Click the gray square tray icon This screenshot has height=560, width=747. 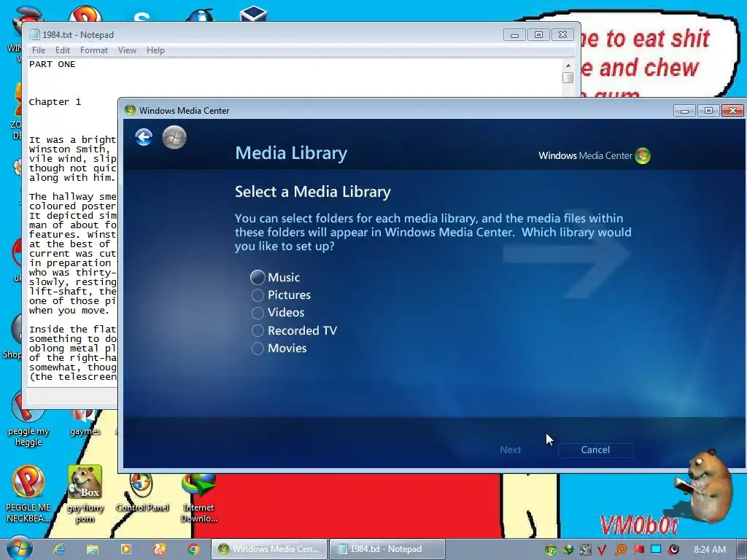point(586,550)
